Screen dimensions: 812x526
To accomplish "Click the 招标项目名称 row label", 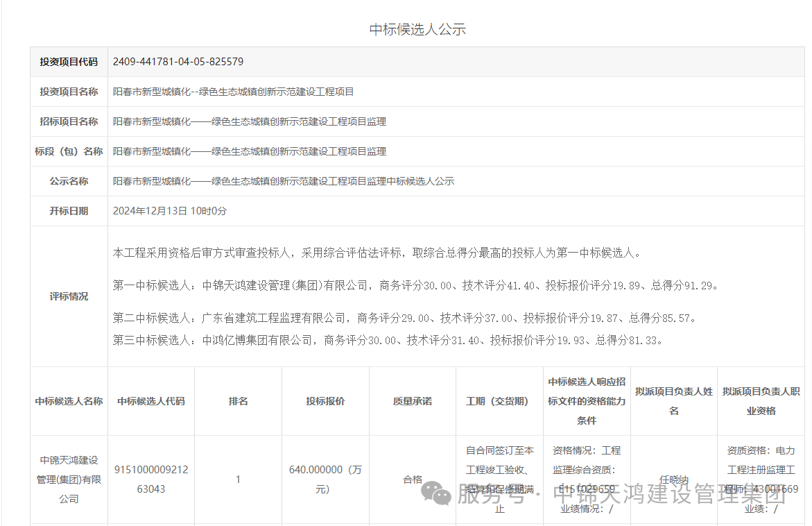I will tap(69, 121).
